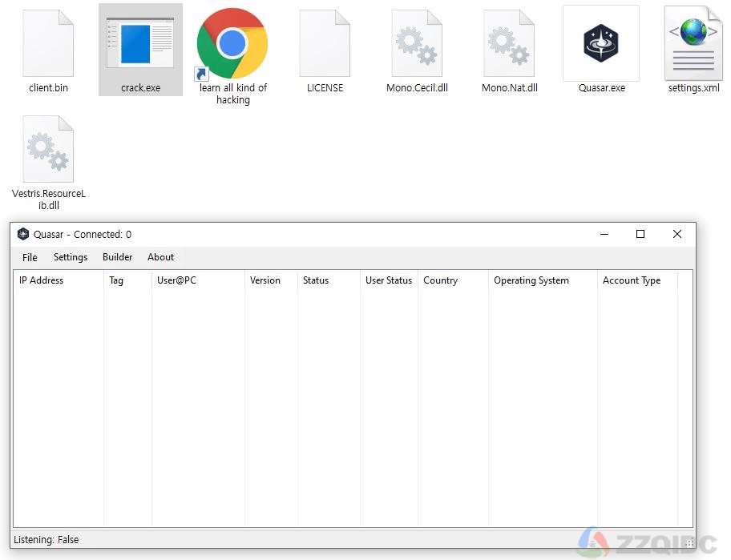Click the 'client.bin' file name label
This screenshot has width=731, height=560.
pos(48,87)
